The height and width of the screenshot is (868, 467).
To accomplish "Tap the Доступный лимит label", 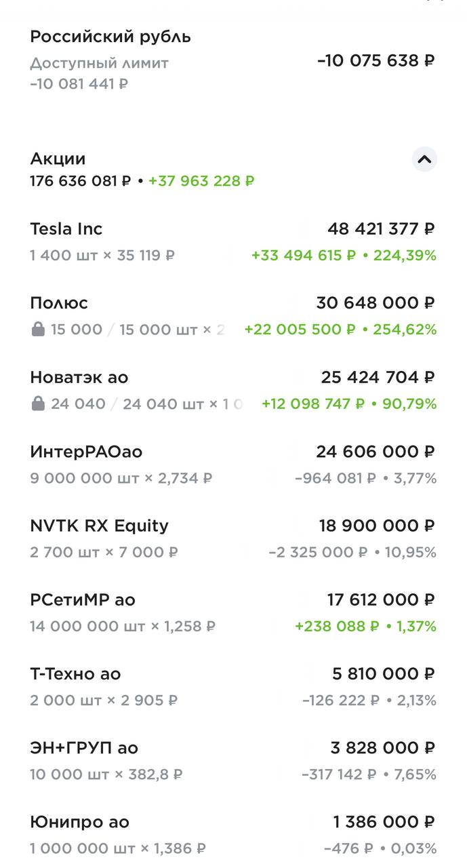I will [99, 63].
